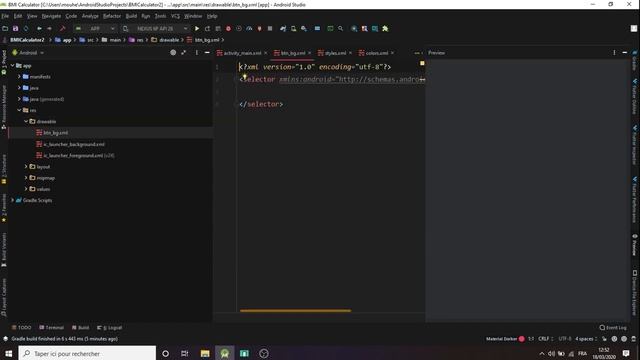Viewport: 640px width, 360px height.
Task: Click the Open folder toolbar icon
Action: (x=5, y=29)
